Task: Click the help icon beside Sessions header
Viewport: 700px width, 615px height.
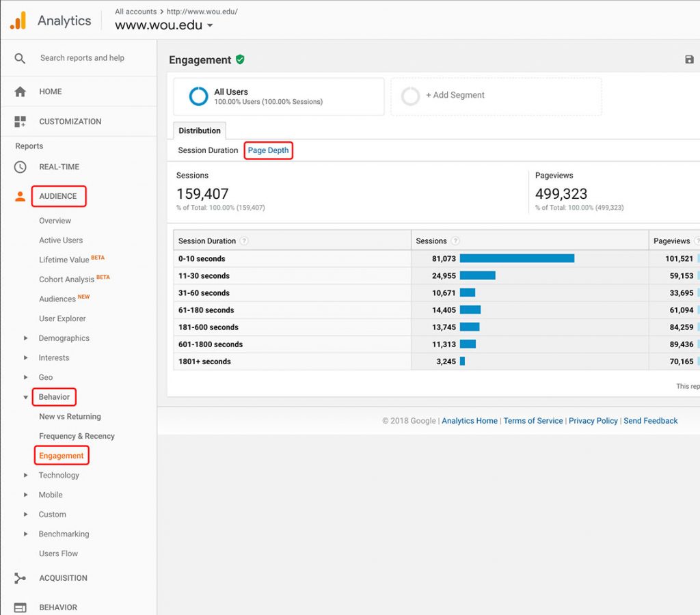Action: pyautogui.click(x=455, y=241)
